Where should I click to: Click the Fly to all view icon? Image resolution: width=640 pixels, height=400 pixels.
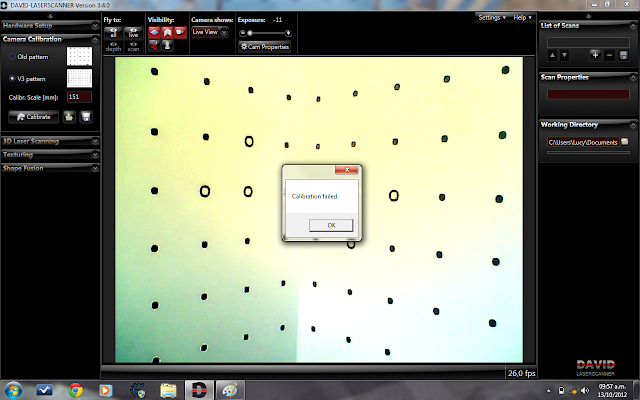113,33
